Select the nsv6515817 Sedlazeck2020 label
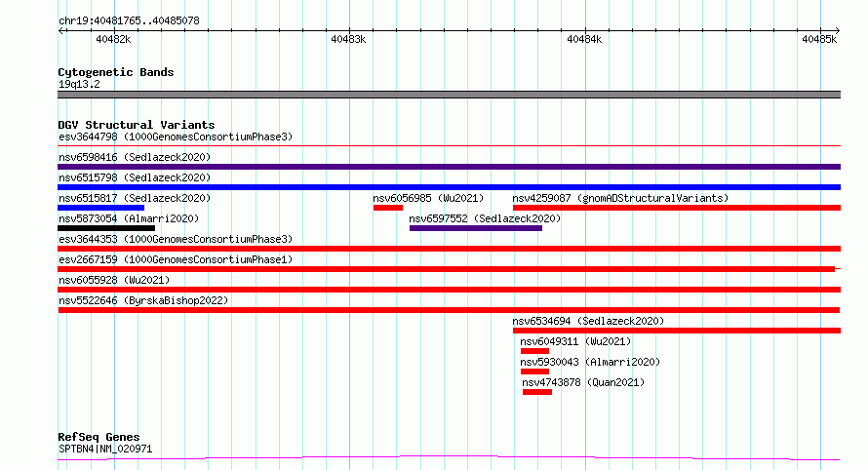The width and height of the screenshot is (868, 470). 135,198
